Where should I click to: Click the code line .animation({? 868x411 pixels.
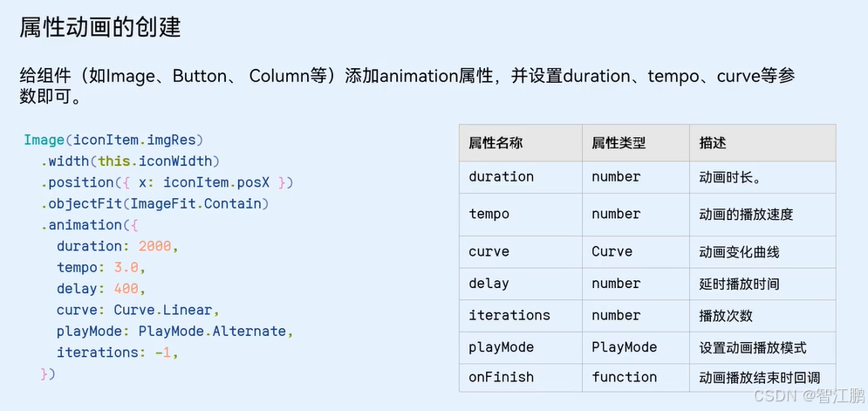click(x=89, y=225)
